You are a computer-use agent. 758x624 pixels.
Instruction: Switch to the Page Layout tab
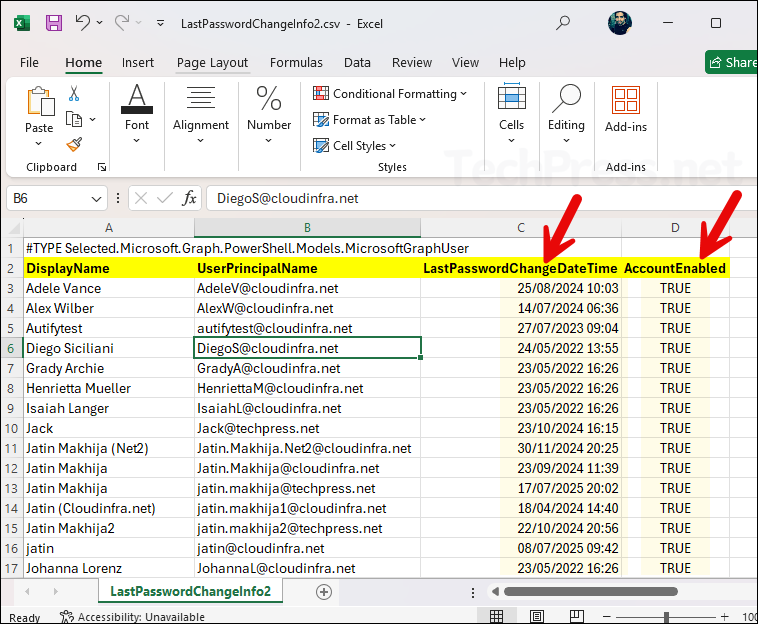[x=212, y=63]
